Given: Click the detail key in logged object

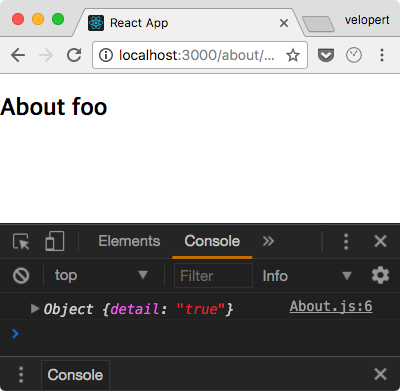Looking at the screenshot, I should [x=135, y=309].
